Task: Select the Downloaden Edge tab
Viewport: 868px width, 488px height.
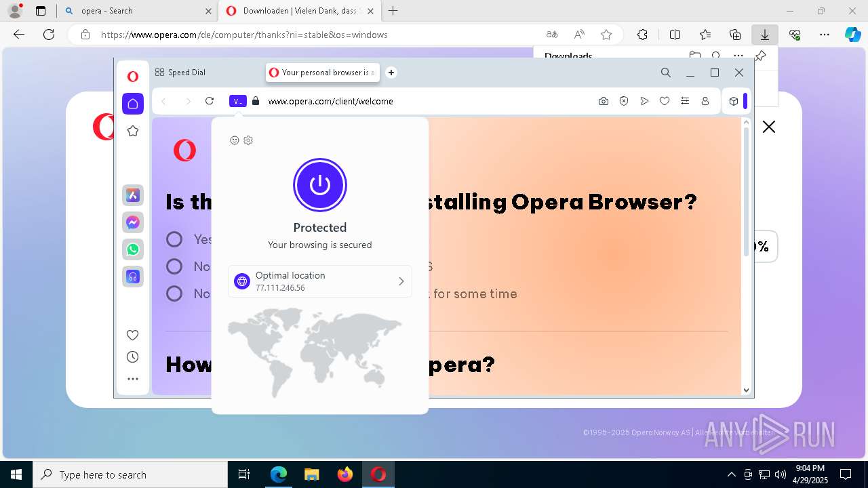Action: [x=299, y=11]
